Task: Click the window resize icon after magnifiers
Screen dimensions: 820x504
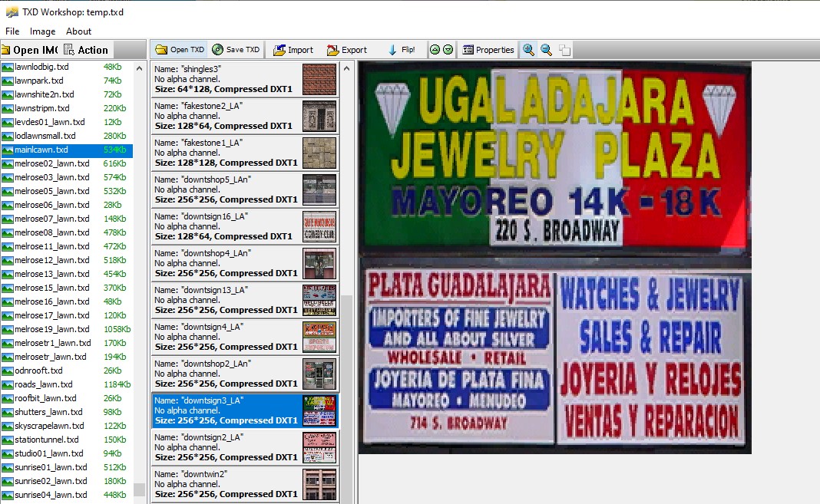Action: [x=564, y=50]
